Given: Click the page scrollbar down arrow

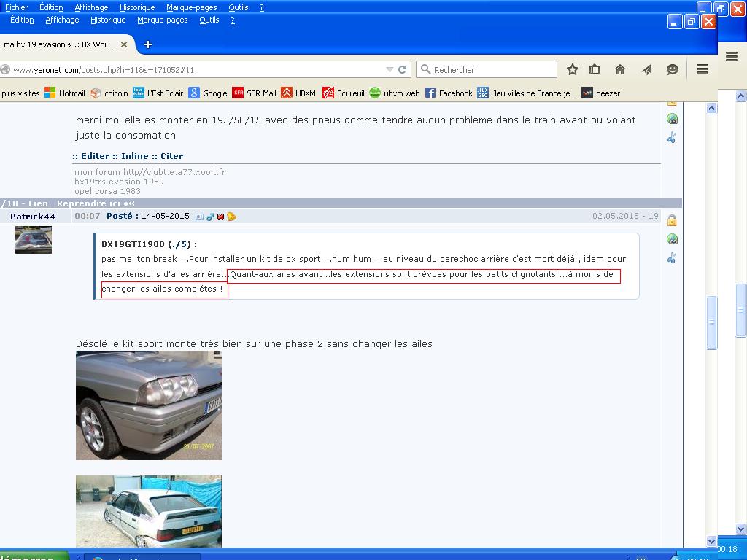Looking at the screenshot, I should tap(712, 541).
